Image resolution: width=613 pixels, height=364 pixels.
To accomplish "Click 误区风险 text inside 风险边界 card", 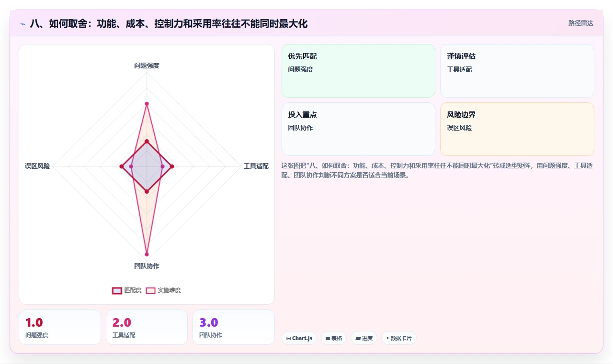I will tap(459, 128).
